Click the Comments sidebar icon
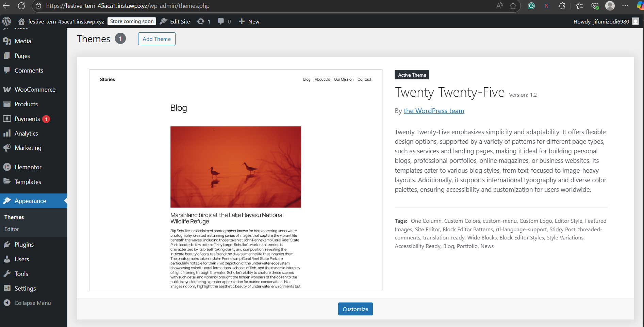 [7, 70]
